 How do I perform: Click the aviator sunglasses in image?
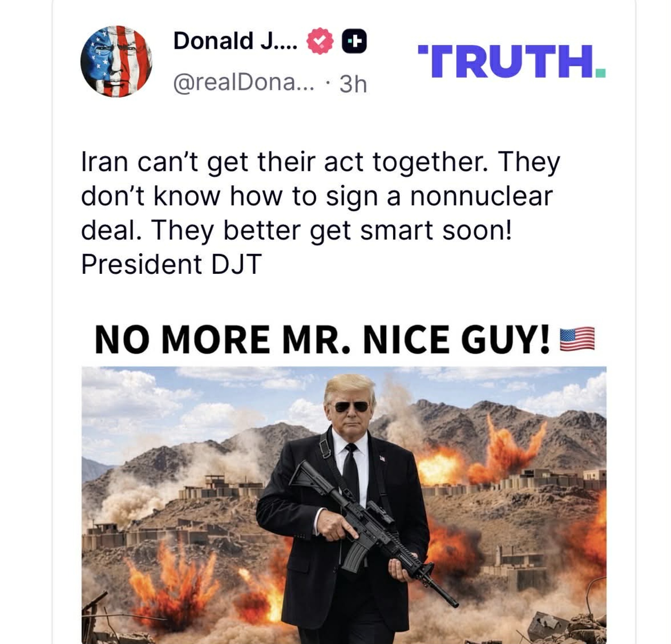(351, 407)
